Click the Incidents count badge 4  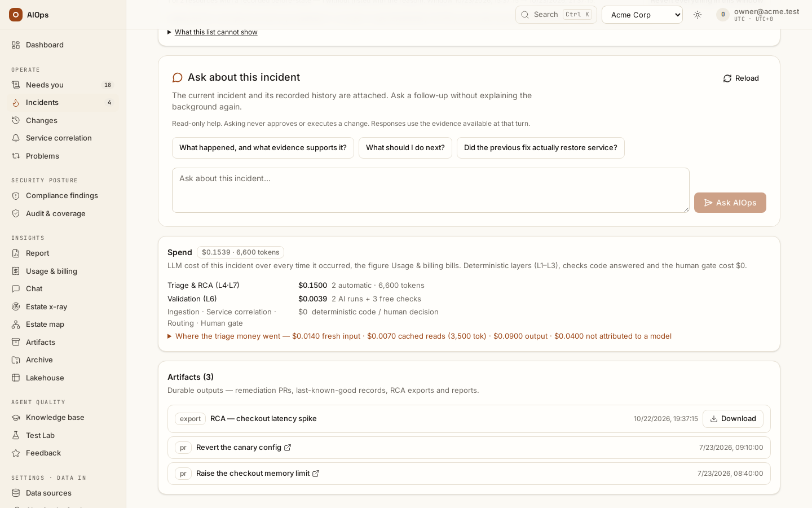[x=109, y=103]
